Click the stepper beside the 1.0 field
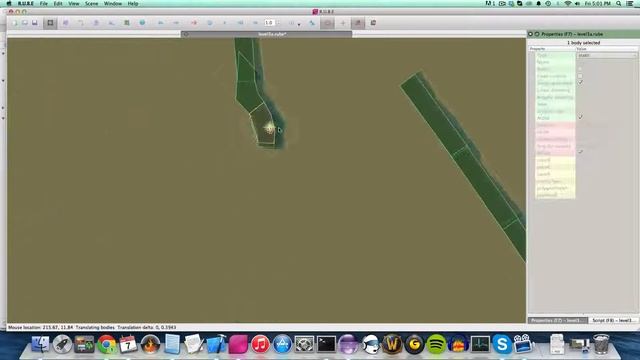The height and width of the screenshot is (360, 640). click(278, 23)
